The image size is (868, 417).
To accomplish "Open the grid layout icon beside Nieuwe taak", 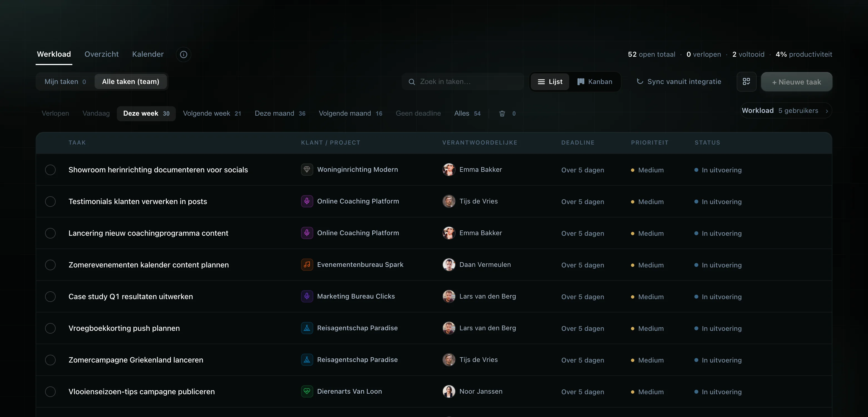I will 746,81.
